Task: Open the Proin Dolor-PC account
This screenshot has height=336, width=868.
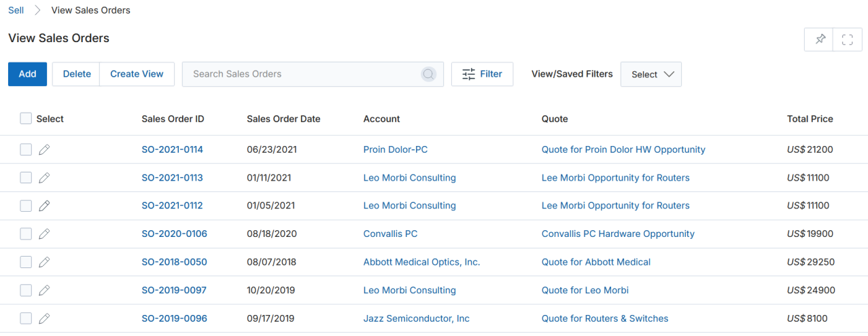Action: [396, 149]
